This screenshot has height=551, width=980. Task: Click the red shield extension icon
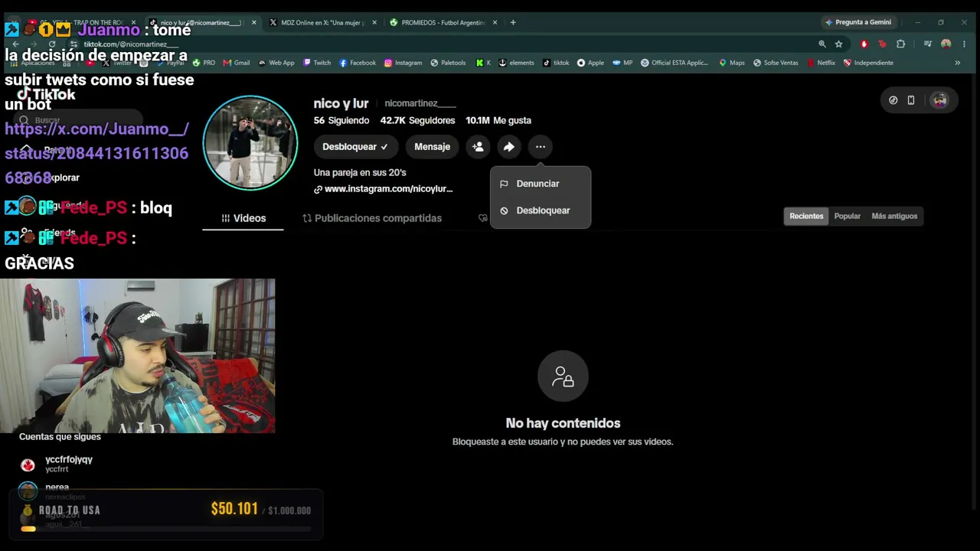coord(864,44)
